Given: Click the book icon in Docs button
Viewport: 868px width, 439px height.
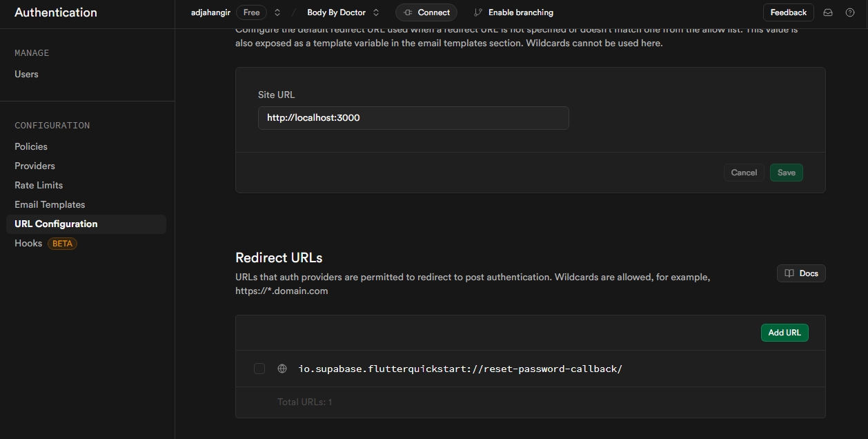Looking at the screenshot, I should point(789,273).
